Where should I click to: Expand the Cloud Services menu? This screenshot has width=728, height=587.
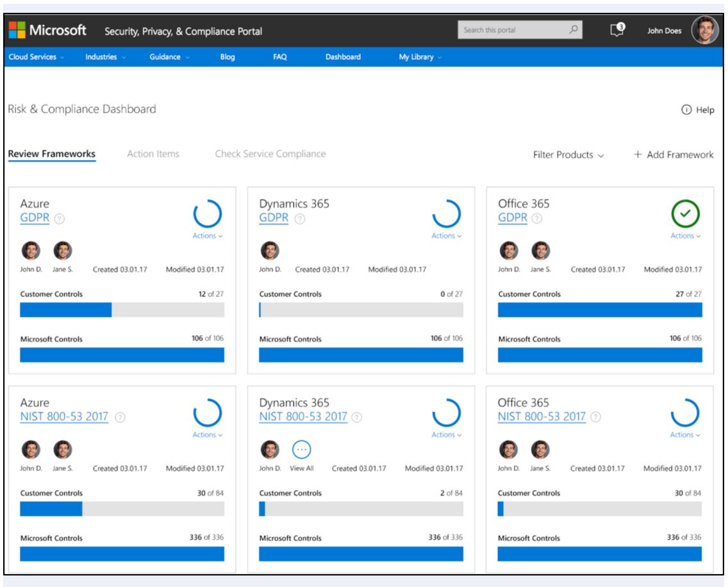[x=37, y=56]
